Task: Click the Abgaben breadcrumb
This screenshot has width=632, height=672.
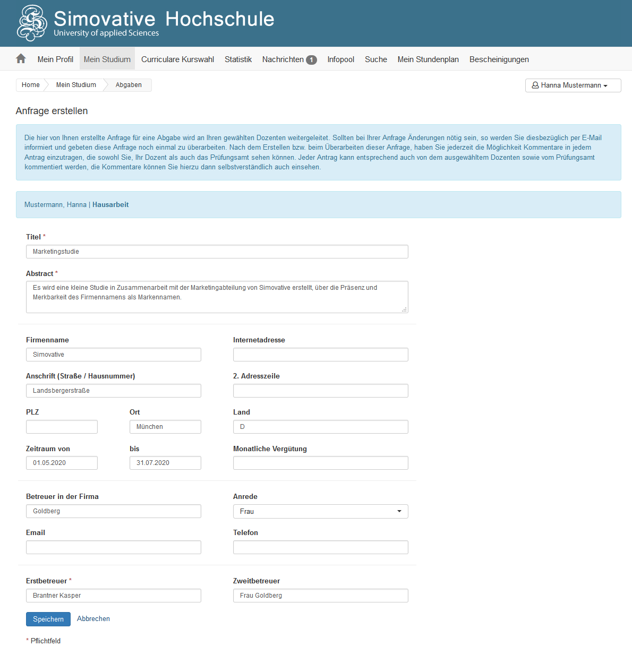Action: click(x=129, y=85)
